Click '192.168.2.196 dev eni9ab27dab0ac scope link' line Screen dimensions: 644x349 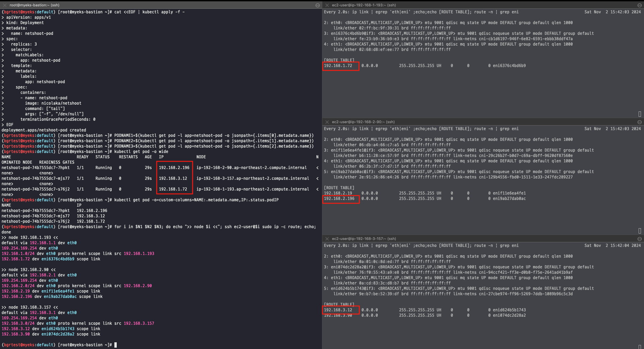coord(52,296)
